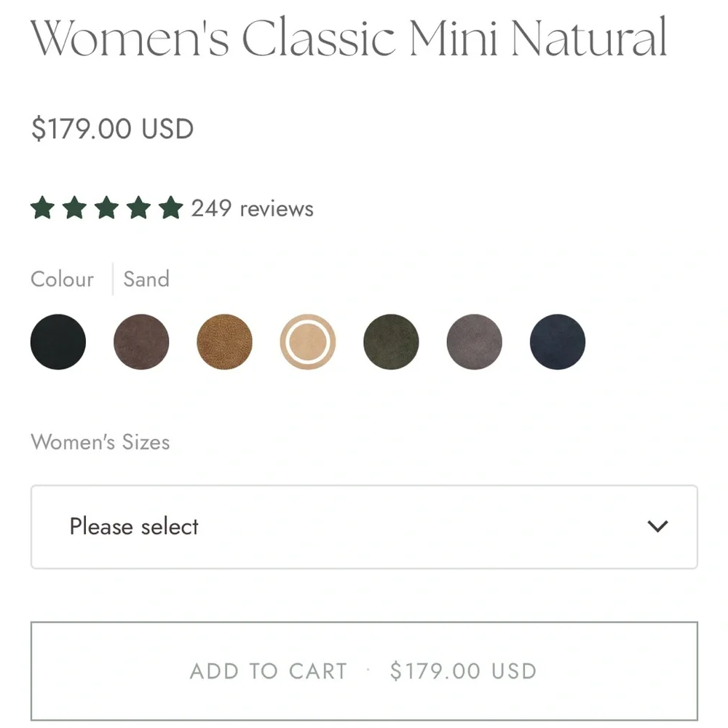Click the 'Please select' placeholder text
The height and width of the screenshot is (728, 728).
pyautogui.click(x=134, y=526)
